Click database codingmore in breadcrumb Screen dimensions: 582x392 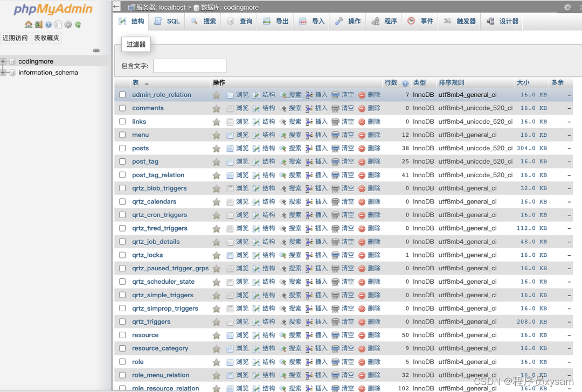tap(230, 8)
